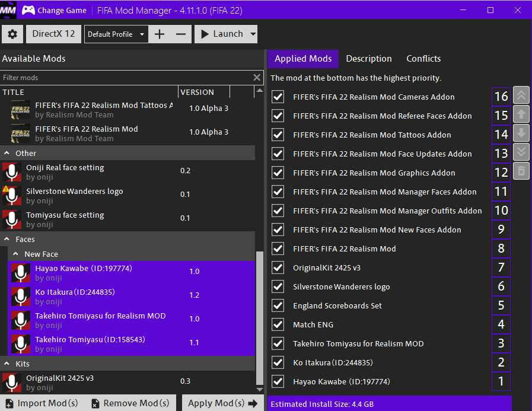Uncheck the England Scoreboards Set mod
Viewport: 532px width, 411px height.
(x=278, y=306)
